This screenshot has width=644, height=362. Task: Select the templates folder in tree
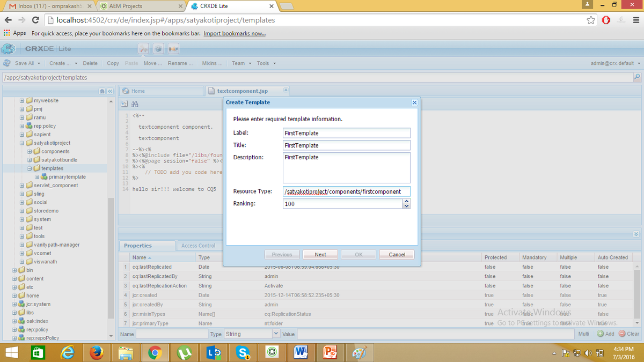pos(52,168)
